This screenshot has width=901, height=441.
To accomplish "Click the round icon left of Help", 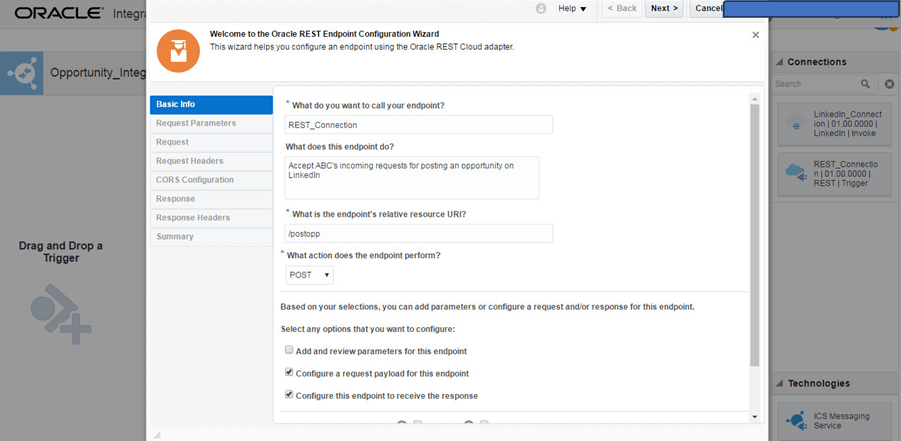I will (x=541, y=9).
